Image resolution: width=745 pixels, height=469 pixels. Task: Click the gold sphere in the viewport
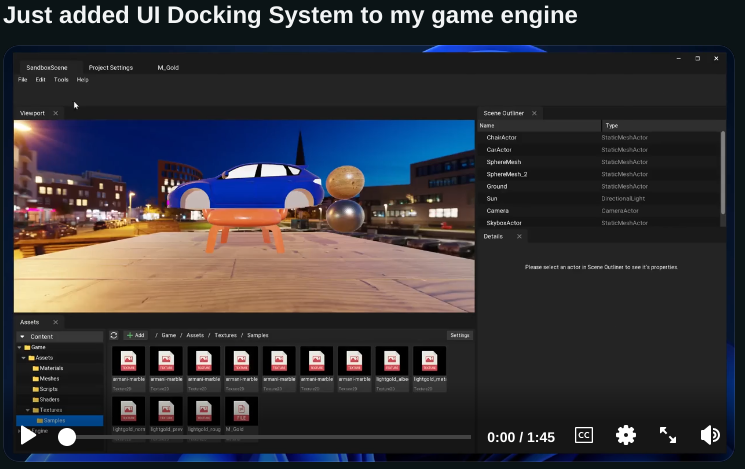point(345,182)
